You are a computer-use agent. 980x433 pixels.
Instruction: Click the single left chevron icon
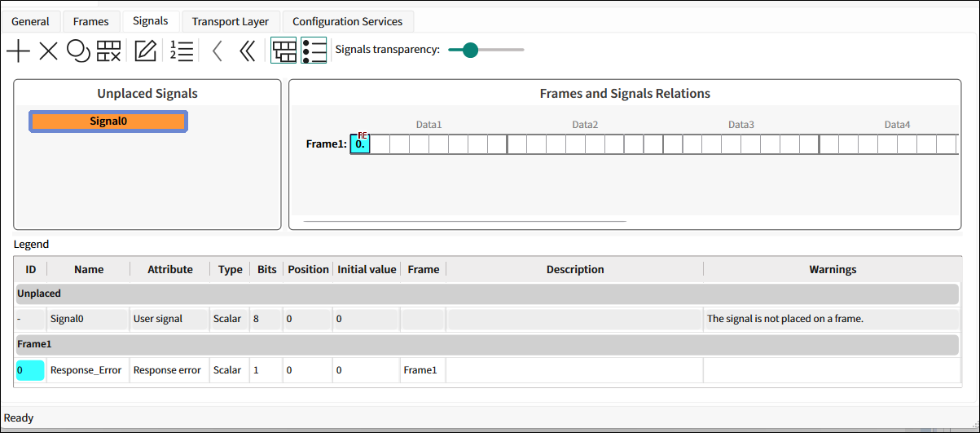pyautogui.click(x=217, y=51)
